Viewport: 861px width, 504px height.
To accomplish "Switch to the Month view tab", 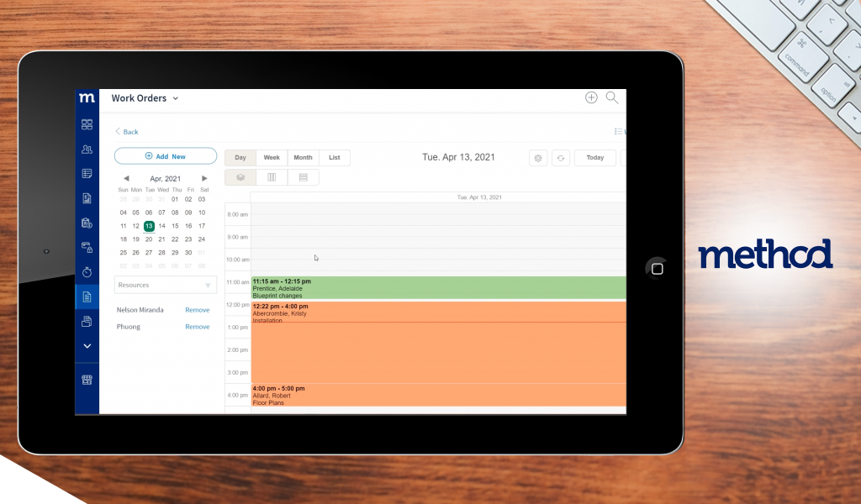I will pyautogui.click(x=303, y=158).
